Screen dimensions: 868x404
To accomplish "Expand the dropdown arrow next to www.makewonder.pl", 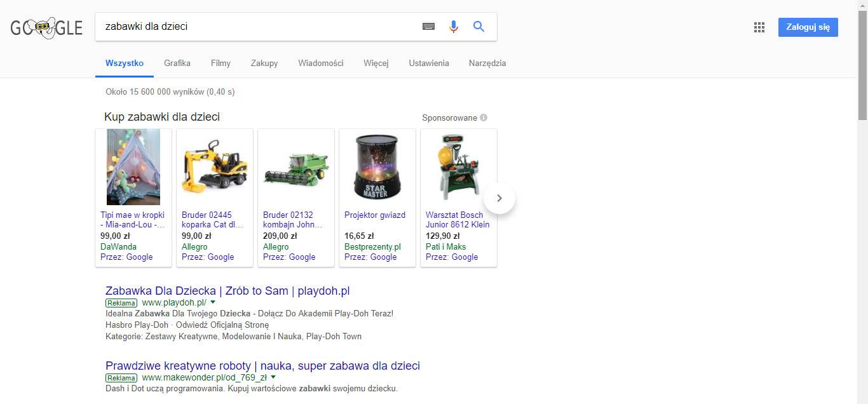I will tap(273, 377).
